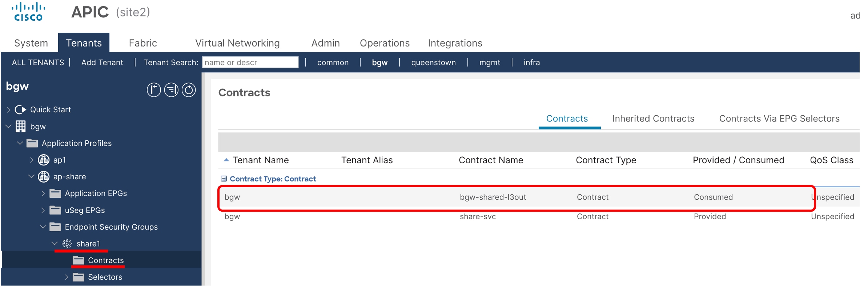Viewport: 868px width, 288px height.
Task: Collapse the Endpoint Security Groups node
Action: (x=43, y=227)
